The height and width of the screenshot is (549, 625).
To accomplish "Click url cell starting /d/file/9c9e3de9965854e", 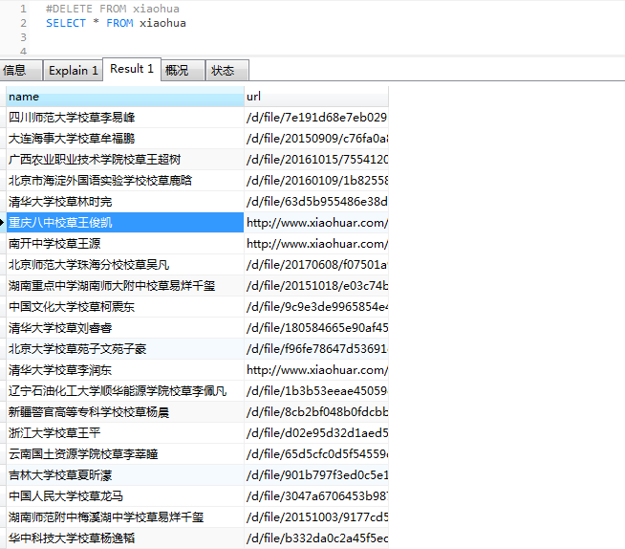I will 316,307.
